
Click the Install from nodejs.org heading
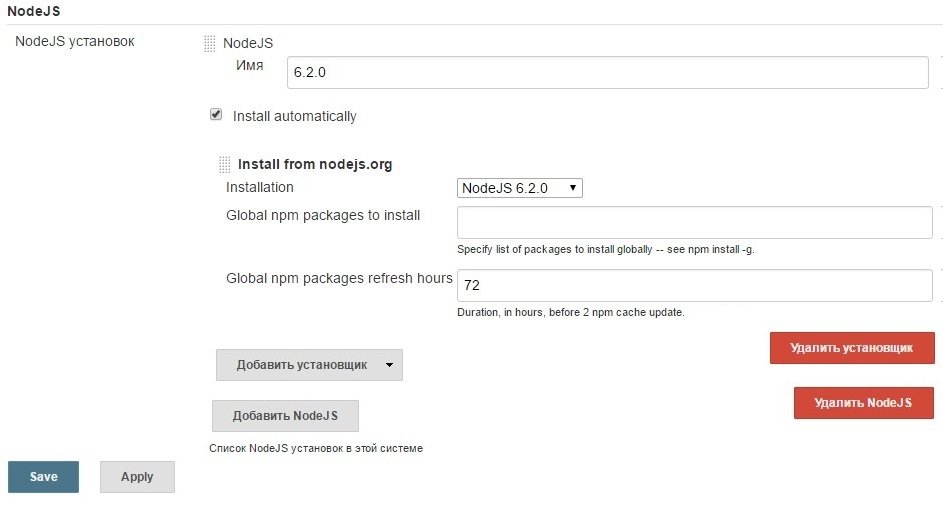[315, 164]
